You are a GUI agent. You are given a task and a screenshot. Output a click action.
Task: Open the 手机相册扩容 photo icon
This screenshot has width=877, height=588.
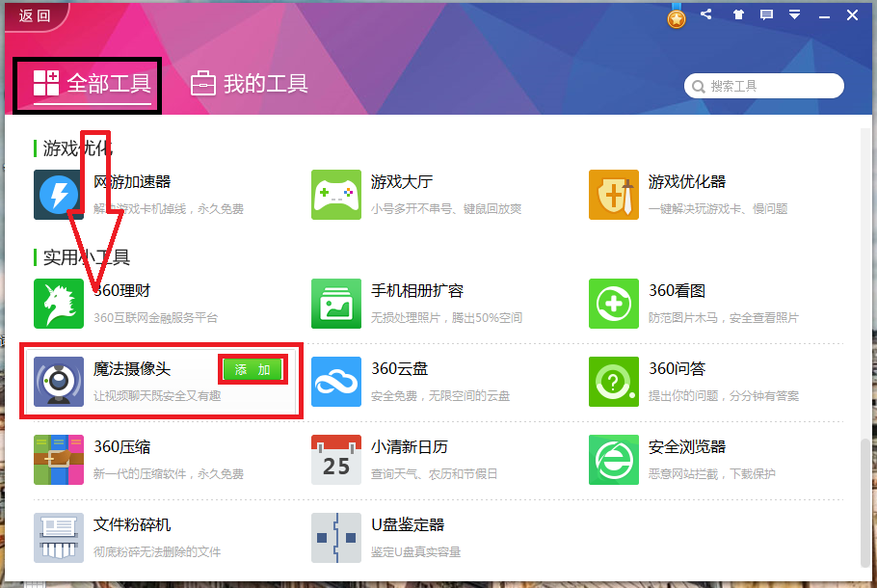point(336,304)
